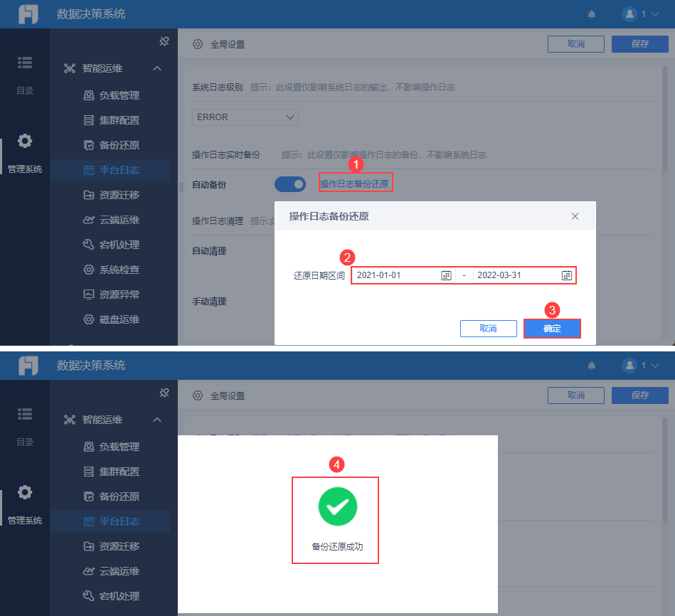Select 平台日志 in the lower sidebar
675x616 pixels.
click(x=111, y=521)
